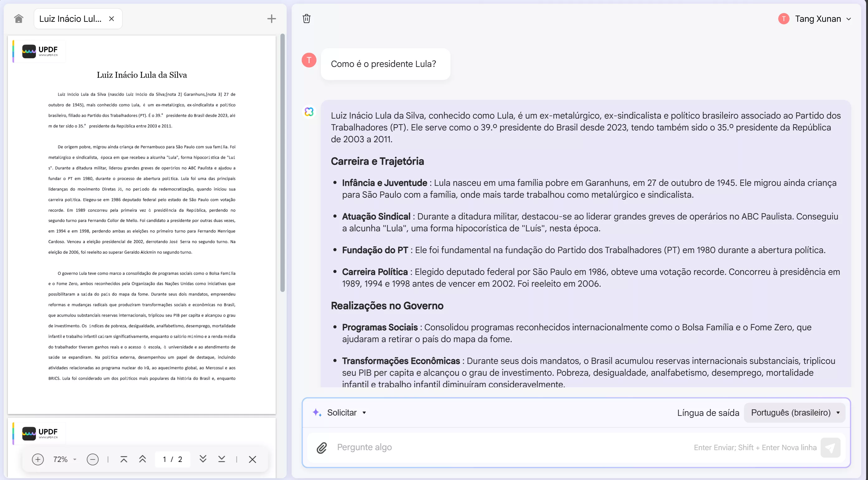The height and width of the screenshot is (480, 868).
Task: Go to next page arrow
Action: pos(203,459)
